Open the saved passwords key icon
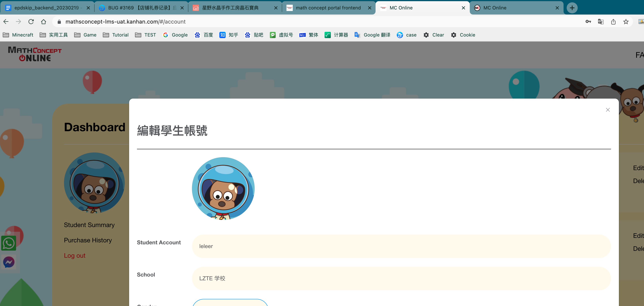This screenshot has width=644, height=306. (x=588, y=22)
